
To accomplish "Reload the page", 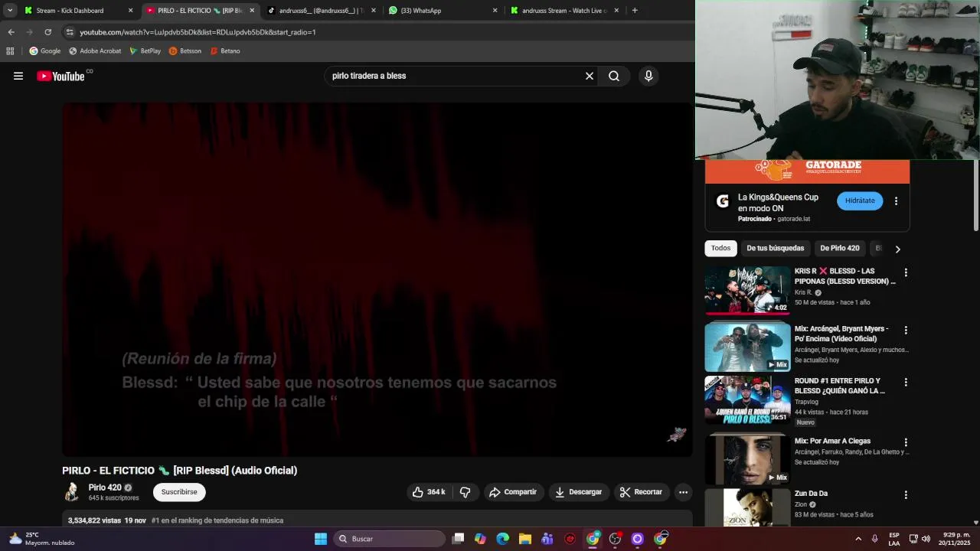I will tap(47, 32).
